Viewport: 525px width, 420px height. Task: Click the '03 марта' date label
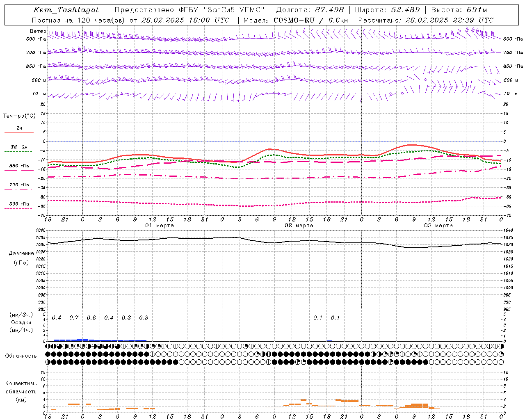[x=438, y=226]
